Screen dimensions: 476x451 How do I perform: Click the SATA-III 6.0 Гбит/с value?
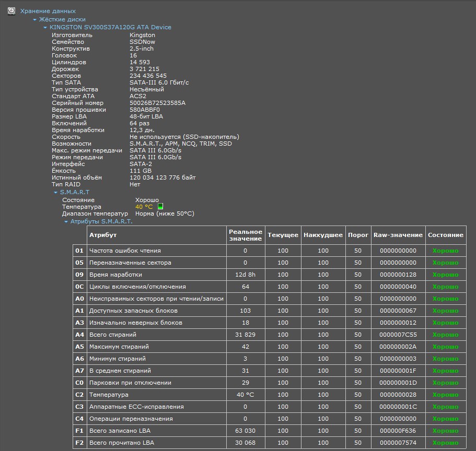click(x=159, y=82)
